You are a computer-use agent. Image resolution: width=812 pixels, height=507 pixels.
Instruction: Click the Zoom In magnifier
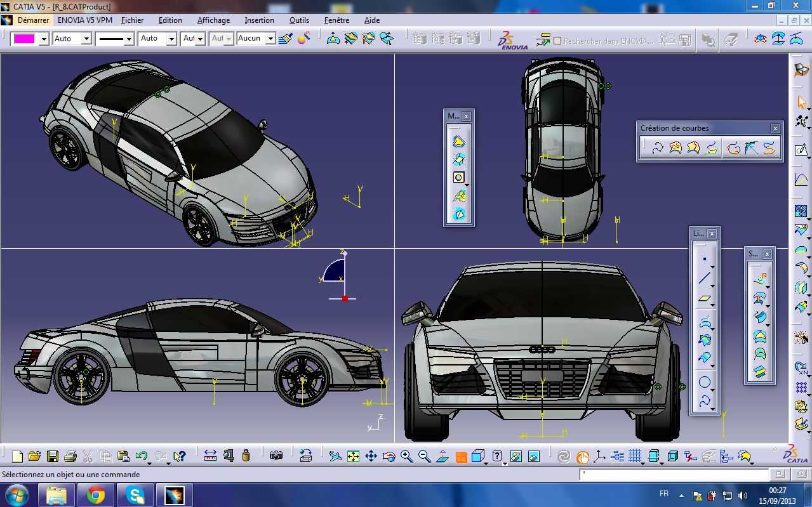407,456
